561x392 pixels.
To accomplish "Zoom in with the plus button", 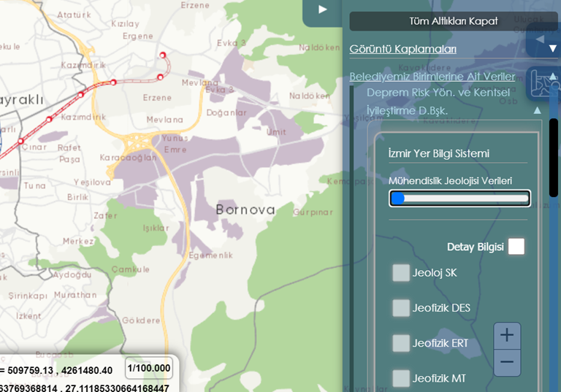I will tap(507, 336).
